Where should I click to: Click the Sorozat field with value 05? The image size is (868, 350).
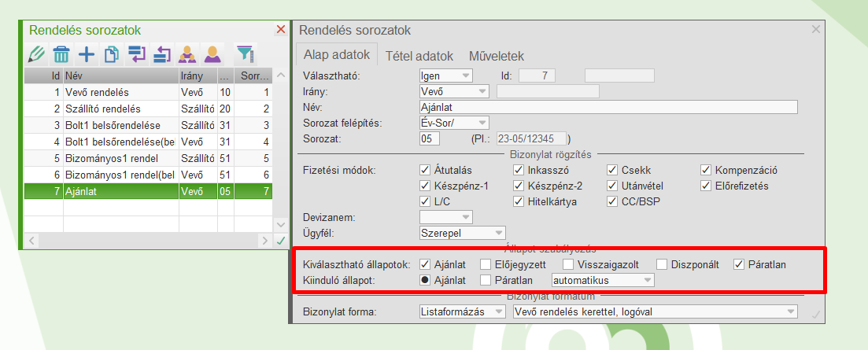point(430,138)
